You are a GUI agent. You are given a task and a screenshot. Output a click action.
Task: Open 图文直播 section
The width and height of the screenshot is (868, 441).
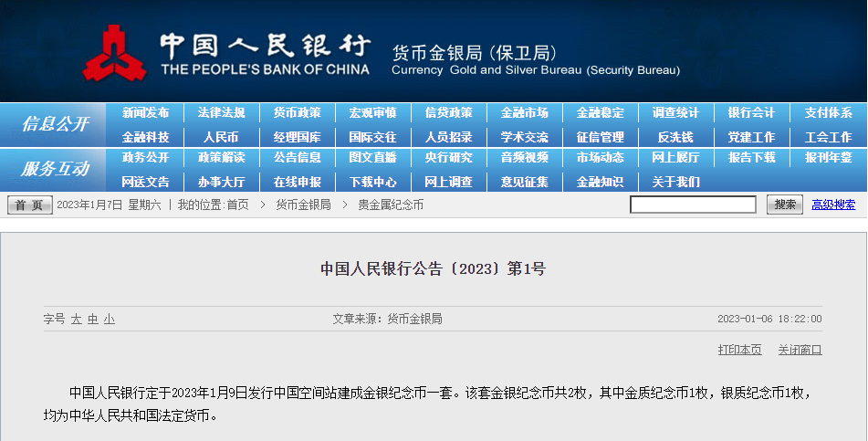pyautogui.click(x=372, y=157)
